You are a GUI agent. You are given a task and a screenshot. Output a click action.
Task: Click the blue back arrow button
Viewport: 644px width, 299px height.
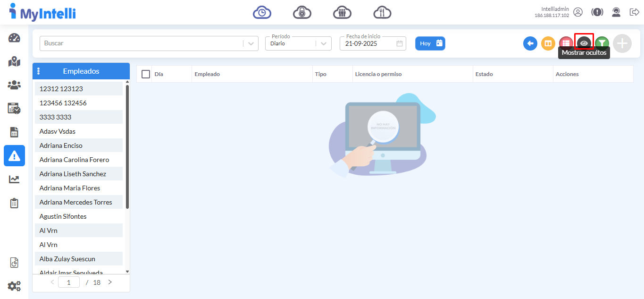(x=530, y=43)
